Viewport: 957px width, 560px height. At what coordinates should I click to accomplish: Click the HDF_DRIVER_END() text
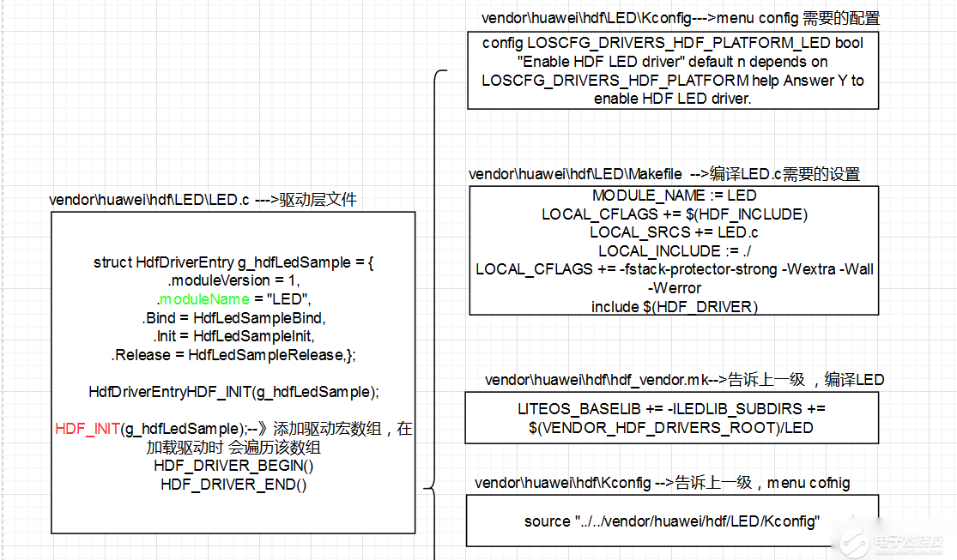coord(233,485)
